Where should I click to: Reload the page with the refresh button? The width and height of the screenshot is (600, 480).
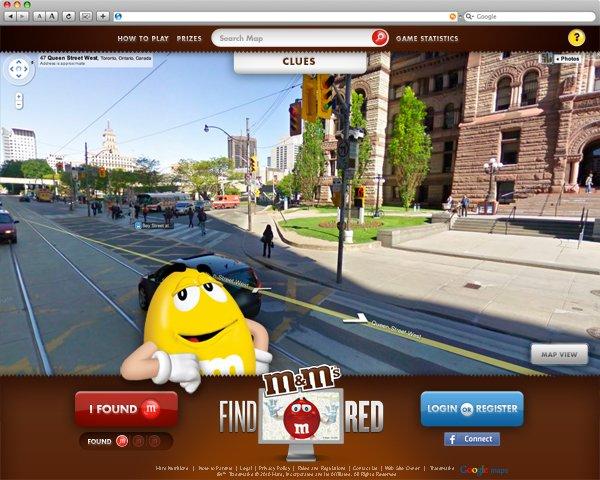[68, 16]
